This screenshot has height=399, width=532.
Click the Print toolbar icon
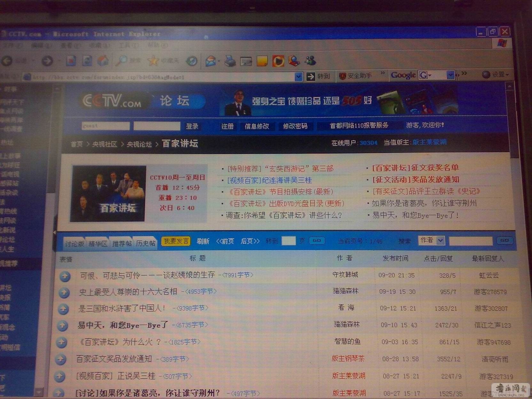230,61
